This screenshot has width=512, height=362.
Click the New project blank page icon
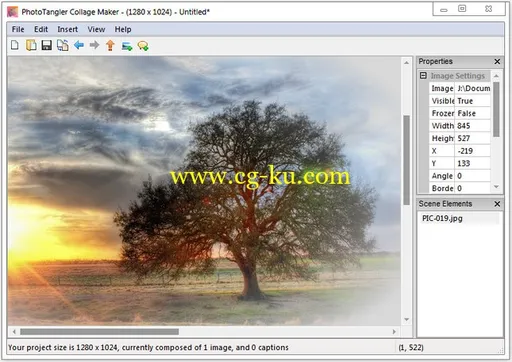pyautogui.click(x=15, y=45)
